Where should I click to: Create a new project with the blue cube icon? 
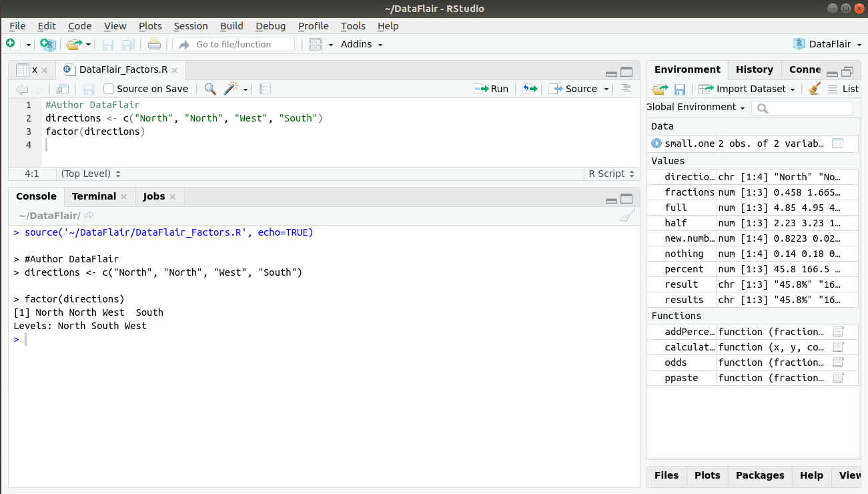tap(46, 44)
